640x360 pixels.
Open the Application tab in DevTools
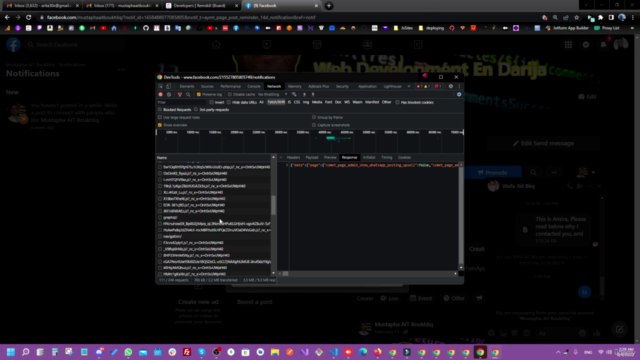click(367, 86)
